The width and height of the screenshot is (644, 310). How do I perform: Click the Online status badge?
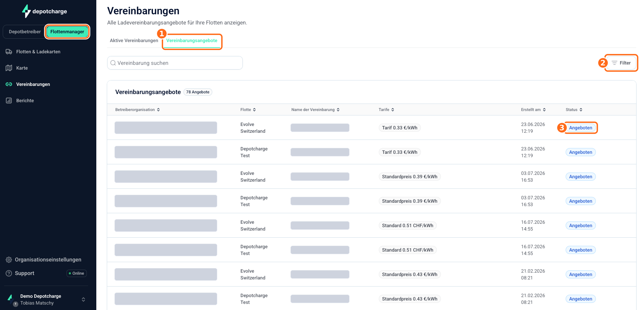click(x=77, y=273)
